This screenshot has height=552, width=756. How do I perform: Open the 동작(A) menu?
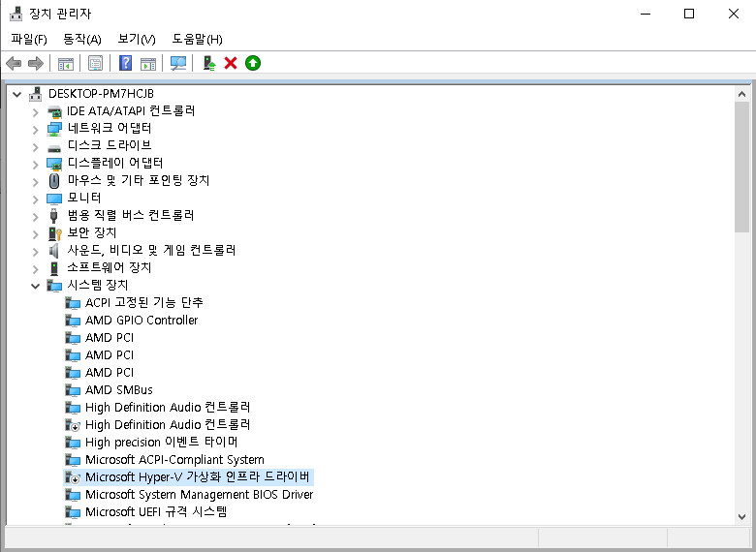(82, 39)
